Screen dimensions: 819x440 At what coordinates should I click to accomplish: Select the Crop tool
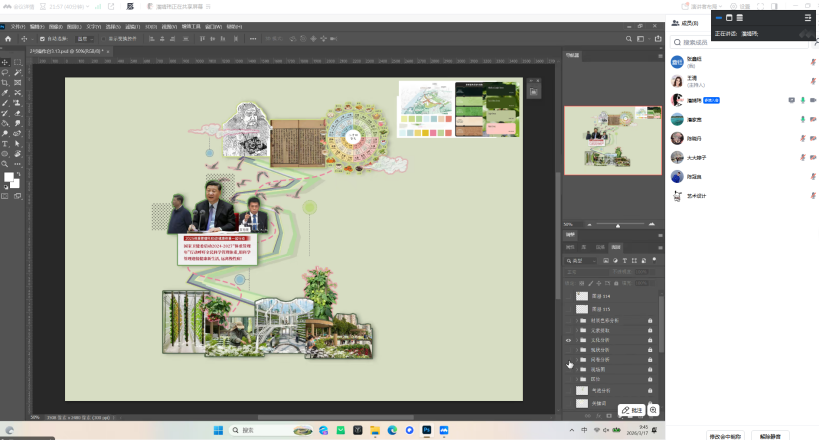pos(5,82)
